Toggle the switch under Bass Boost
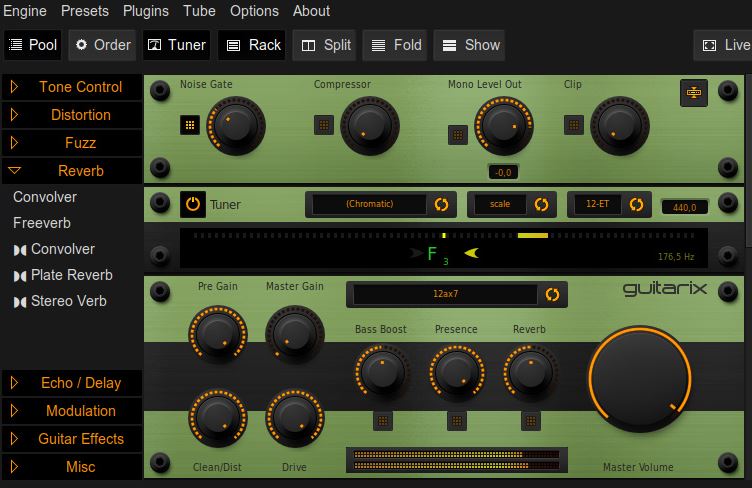Viewport: 752px width, 488px height. tap(383, 421)
